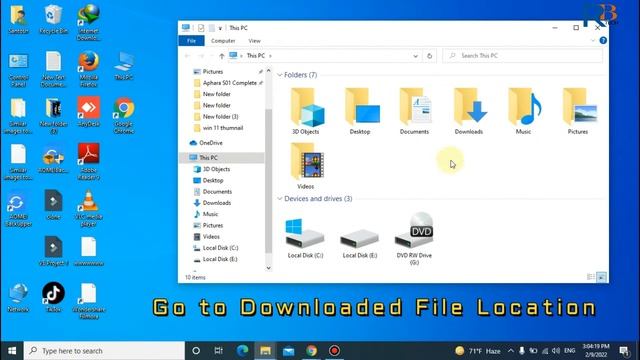Select the AnyDesk desktop shortcut
640x360 pixels.
89,111
